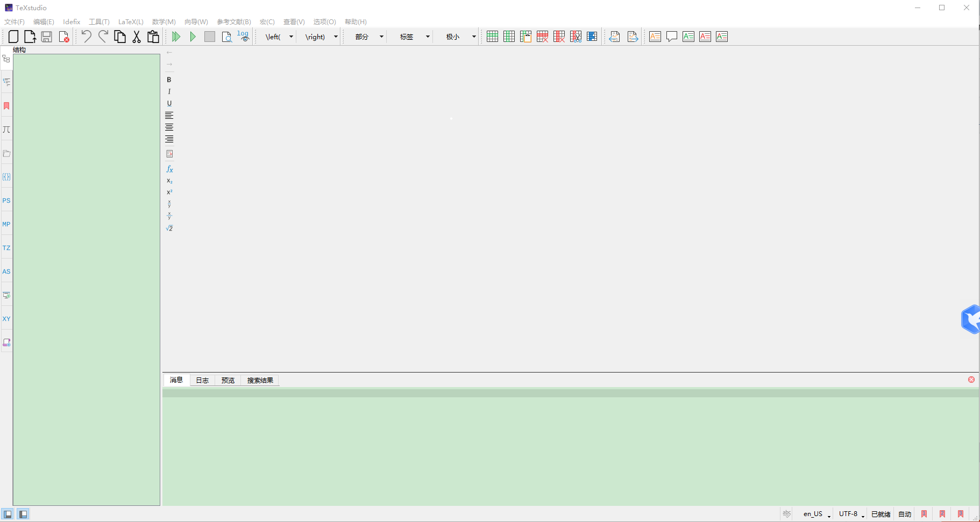Open the 标签 label dropdown
Screen dimensions: 980x522
tap(428, 37)
